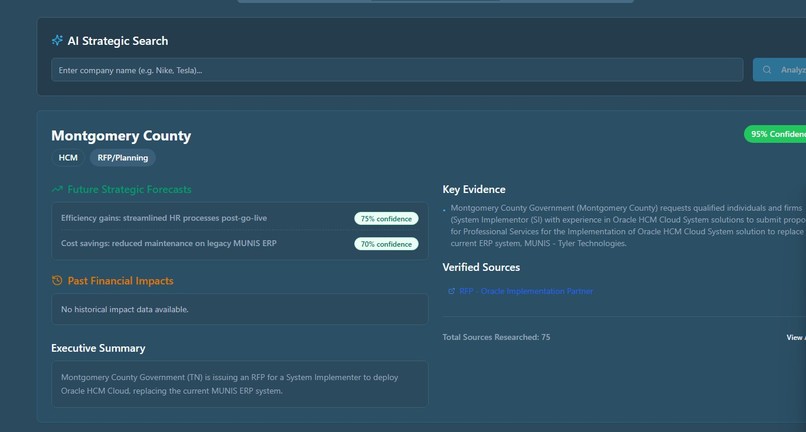Viewport: 806px width, 432px height.
Task: Click the 75% confidence badge
Action: click(386, 219)
